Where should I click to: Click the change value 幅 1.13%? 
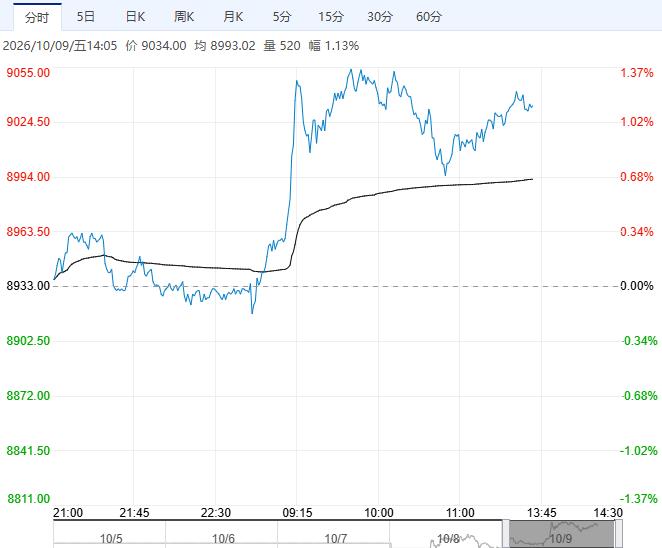click(334, 46)
